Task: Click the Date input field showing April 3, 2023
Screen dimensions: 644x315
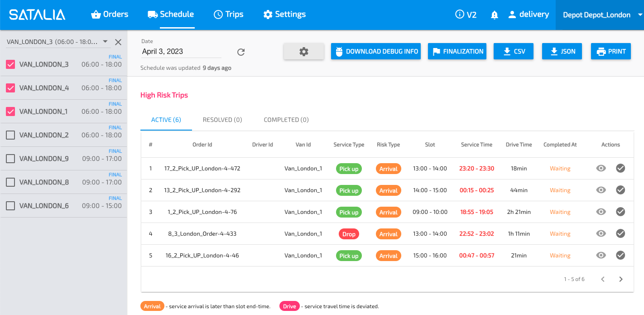Action: click(x=181, y=51)
